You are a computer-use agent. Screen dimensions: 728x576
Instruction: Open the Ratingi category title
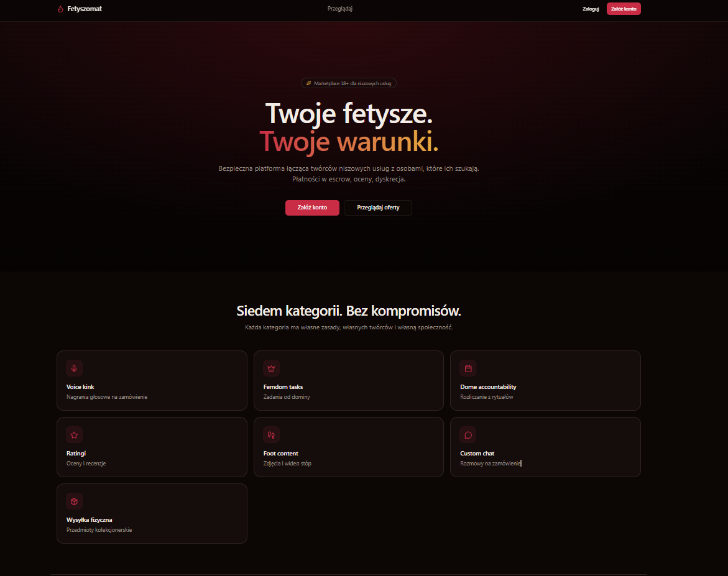tap(76, 454)
